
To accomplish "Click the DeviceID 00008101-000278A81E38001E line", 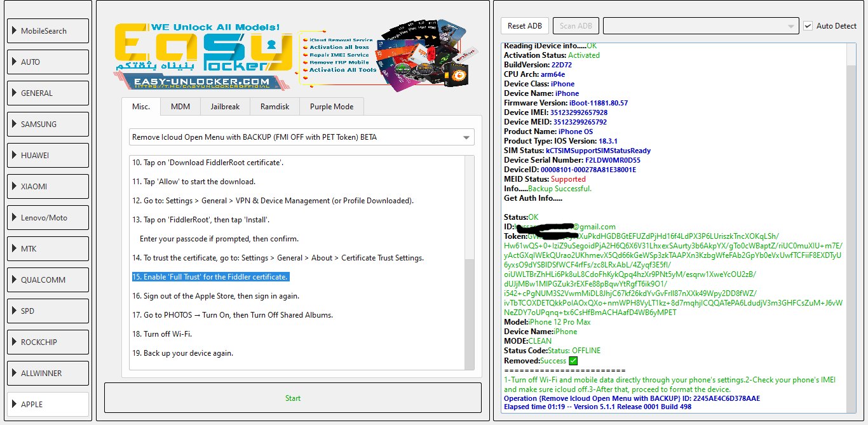I will [x=570, y=170].
